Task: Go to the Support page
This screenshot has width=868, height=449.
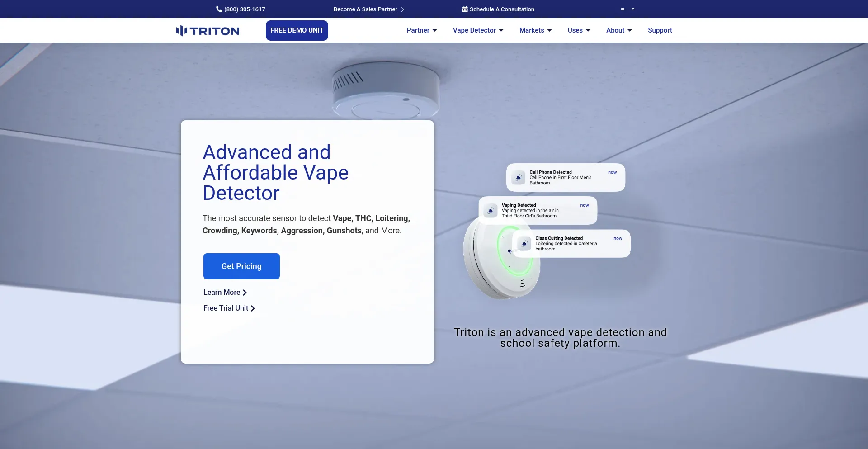Action: [660, 30]
